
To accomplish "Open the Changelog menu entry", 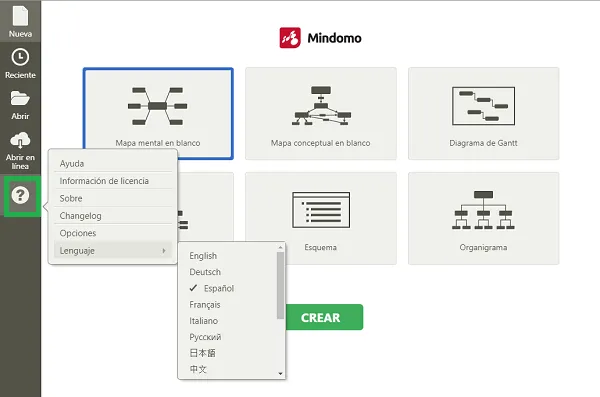I will click(113, 216).
